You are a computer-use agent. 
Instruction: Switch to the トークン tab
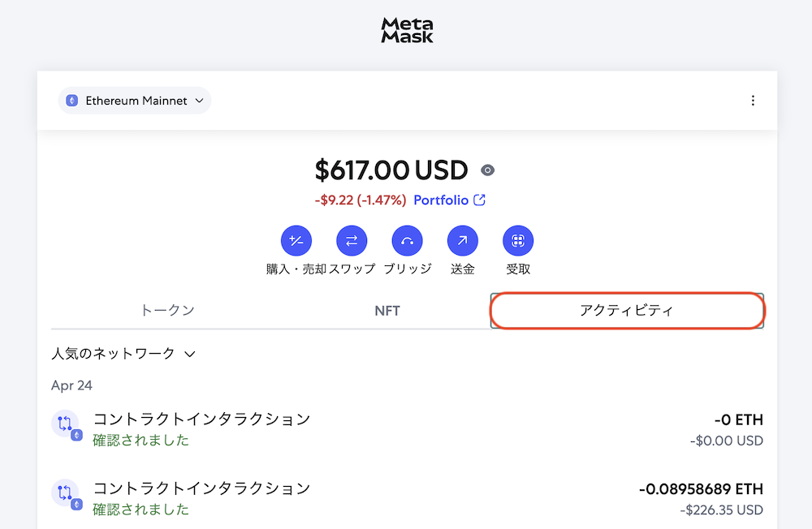point(167,311)
